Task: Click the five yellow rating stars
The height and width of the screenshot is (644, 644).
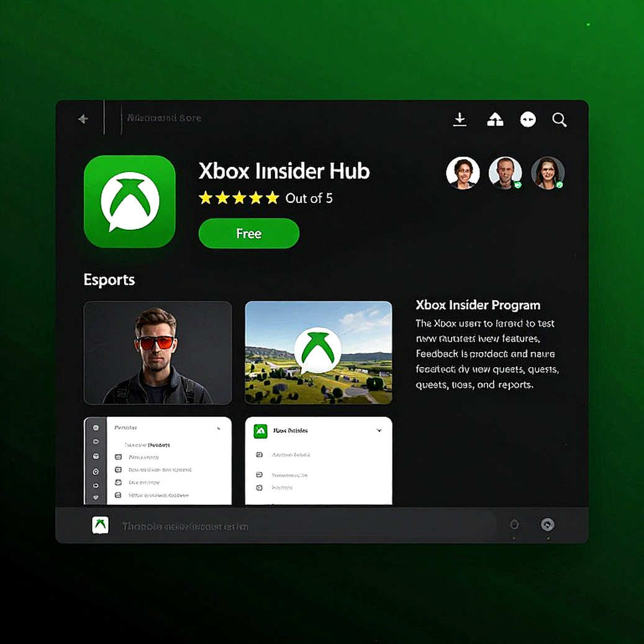Action: [238, 198]
